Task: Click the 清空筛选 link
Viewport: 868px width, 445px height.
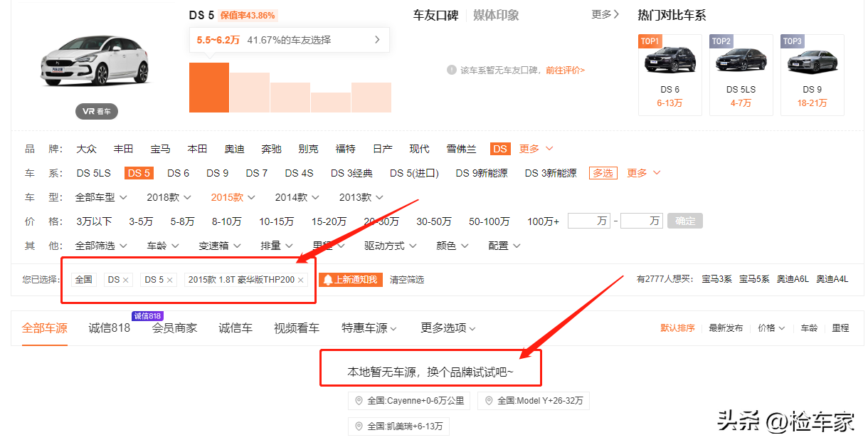Action: pyautogui.click(x=407, y=280)
